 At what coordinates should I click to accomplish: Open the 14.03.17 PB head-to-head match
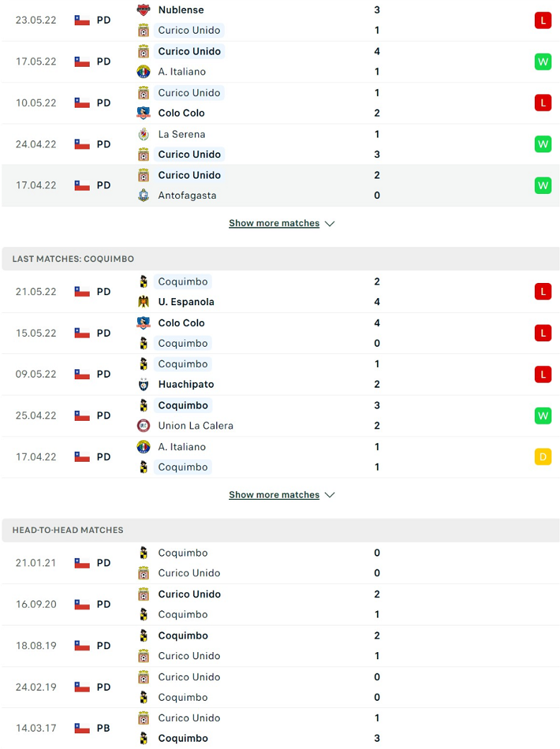(x=280, y=728)
